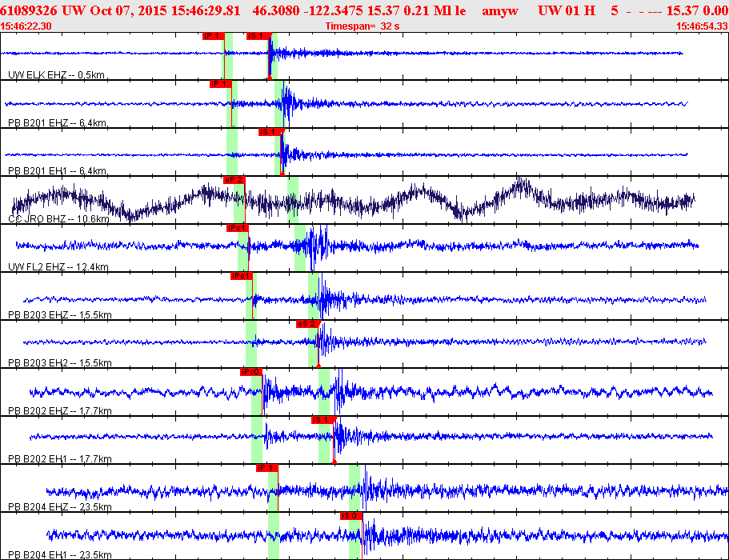Viewport: 729px width, 560px height.
Task: Click the analyst name "amyw" in the header
Action: (500, 11)
